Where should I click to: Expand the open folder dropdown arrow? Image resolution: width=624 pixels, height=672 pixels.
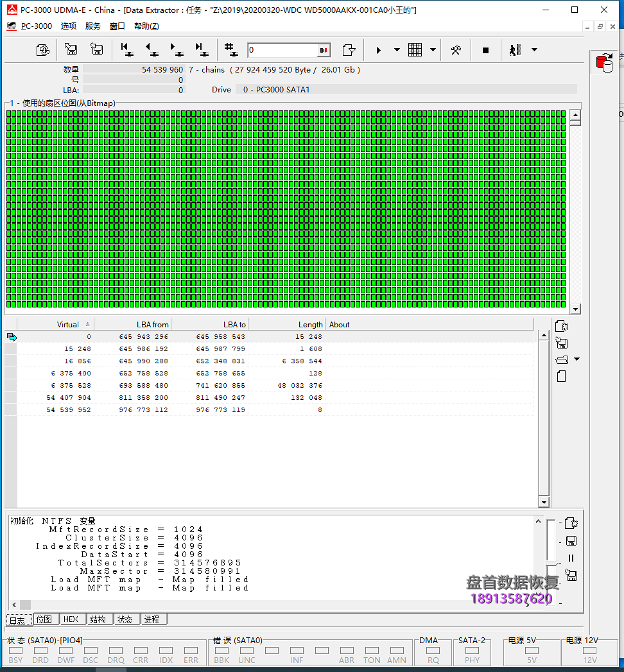[577, 359]
